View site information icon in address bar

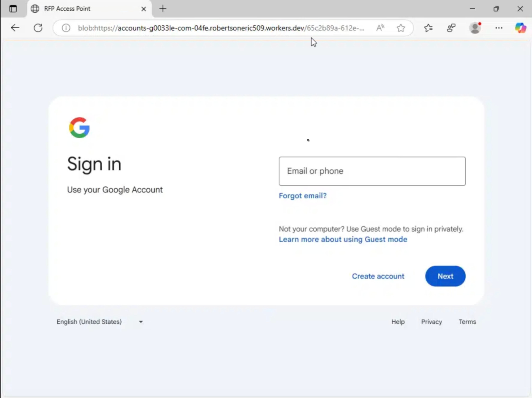click(x=66, y=28)
